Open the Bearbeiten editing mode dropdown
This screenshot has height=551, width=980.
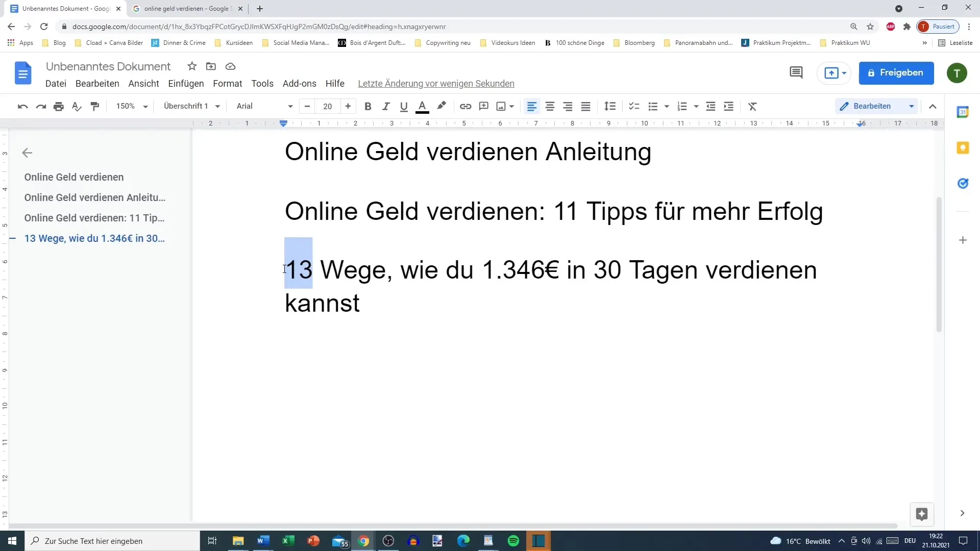click(x=877, y=106)
